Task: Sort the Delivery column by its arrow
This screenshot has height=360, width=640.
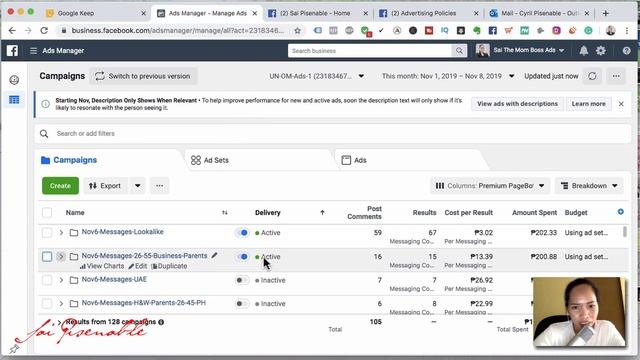Action: [322, 213]
